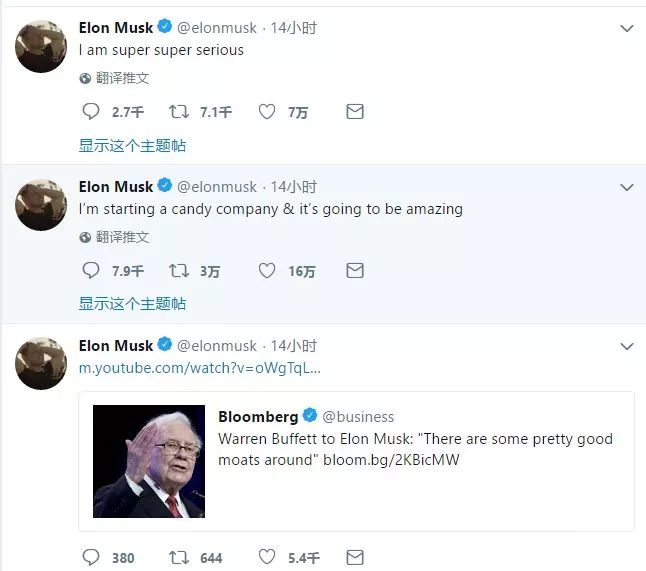The image size is (646, 571).
Task: Share candy company tweet by message envelope
Action: click(x=354, y=270)
